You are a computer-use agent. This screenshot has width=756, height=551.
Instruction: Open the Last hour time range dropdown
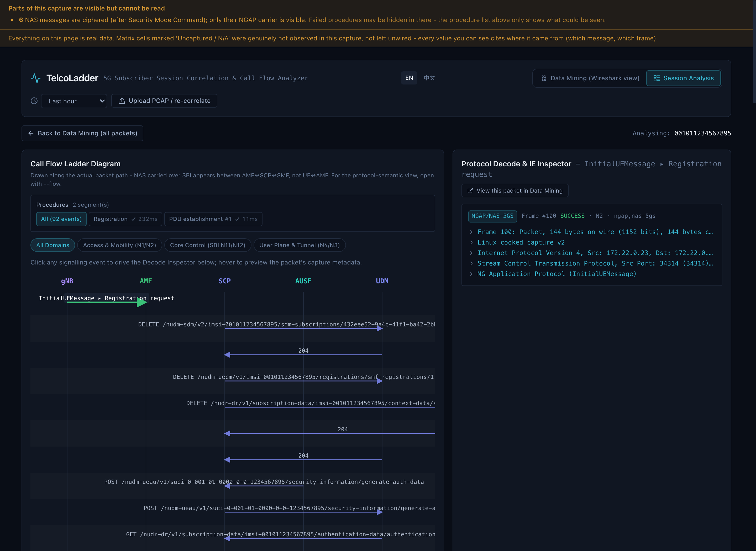74,101
